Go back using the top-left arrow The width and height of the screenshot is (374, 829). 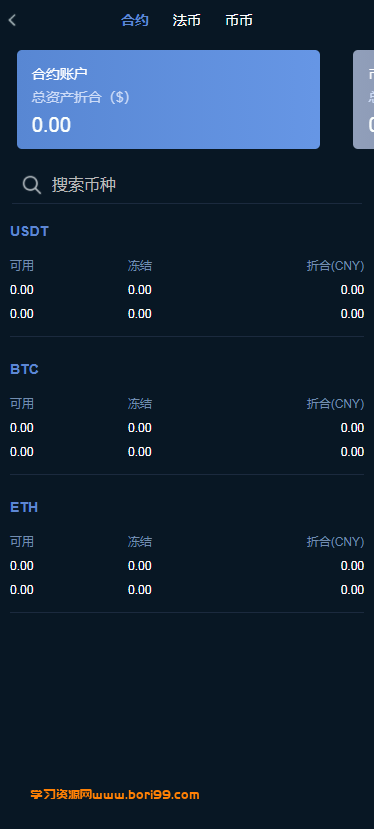[13, 21]
